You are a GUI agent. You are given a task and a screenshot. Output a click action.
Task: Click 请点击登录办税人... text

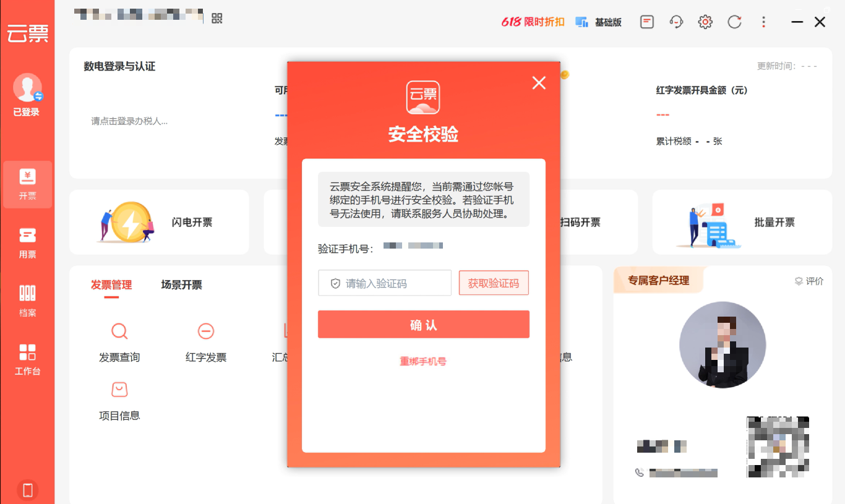(x=129, y=121)
